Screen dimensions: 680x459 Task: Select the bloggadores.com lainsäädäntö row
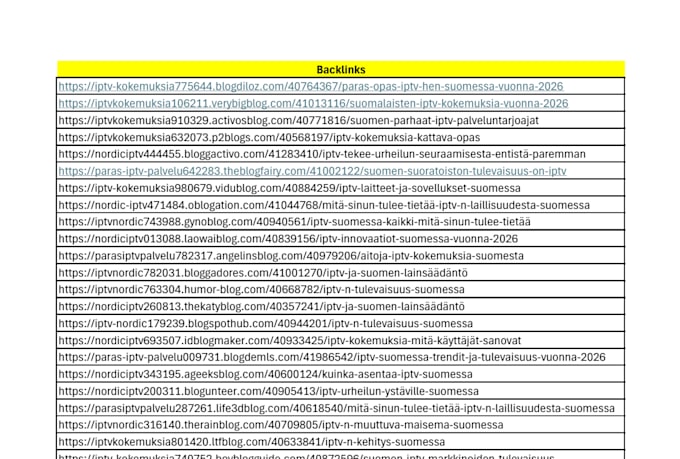(x=340, y=272)
